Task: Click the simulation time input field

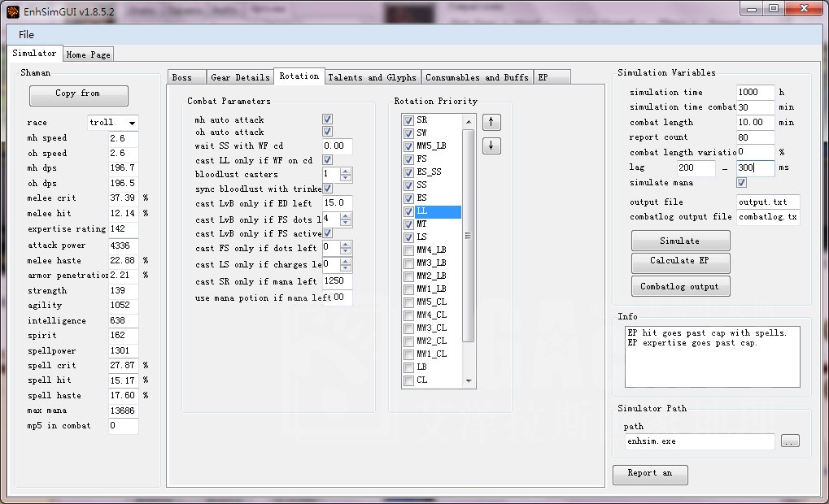Action: tap(755, 93)
